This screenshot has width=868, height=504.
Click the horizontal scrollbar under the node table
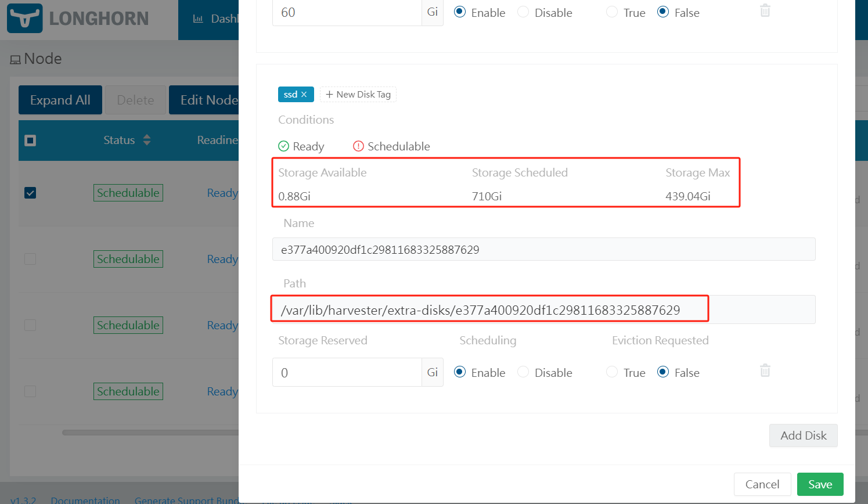[x=150, y=432]
